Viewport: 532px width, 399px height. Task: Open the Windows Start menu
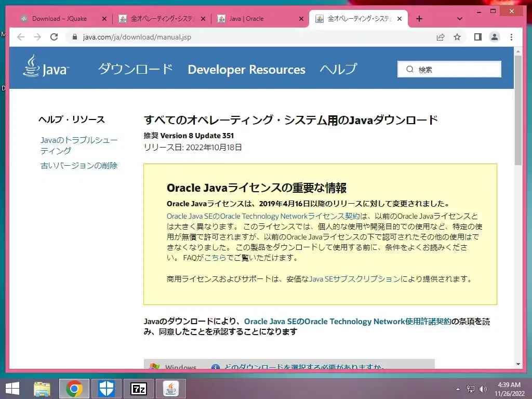click(x=12, y=389)
